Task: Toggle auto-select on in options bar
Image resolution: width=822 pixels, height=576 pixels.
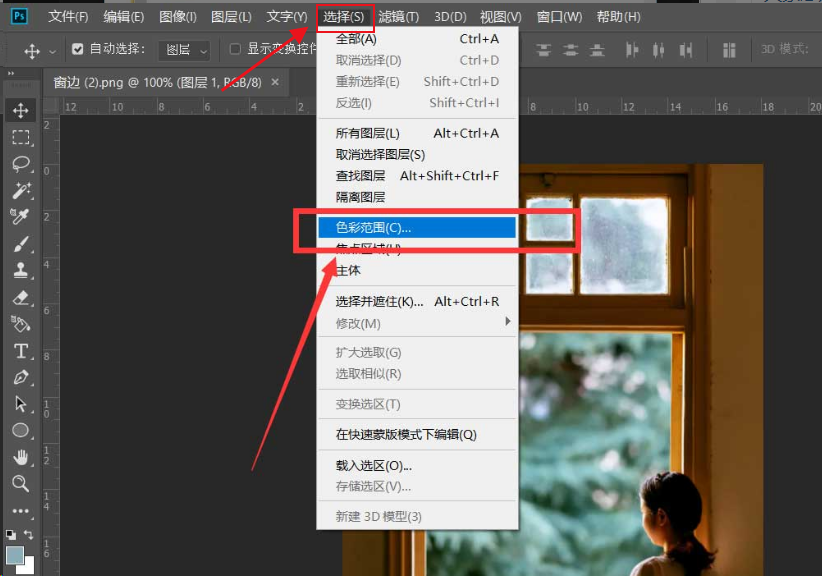Action: [x=77, y=47]
